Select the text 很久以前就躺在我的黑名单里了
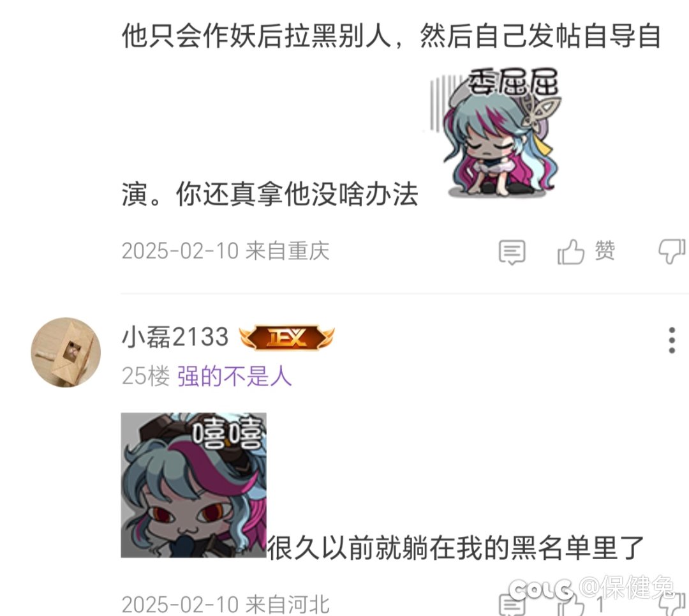Viewport: 689px width, 616px height. click(x=456, y=548)
